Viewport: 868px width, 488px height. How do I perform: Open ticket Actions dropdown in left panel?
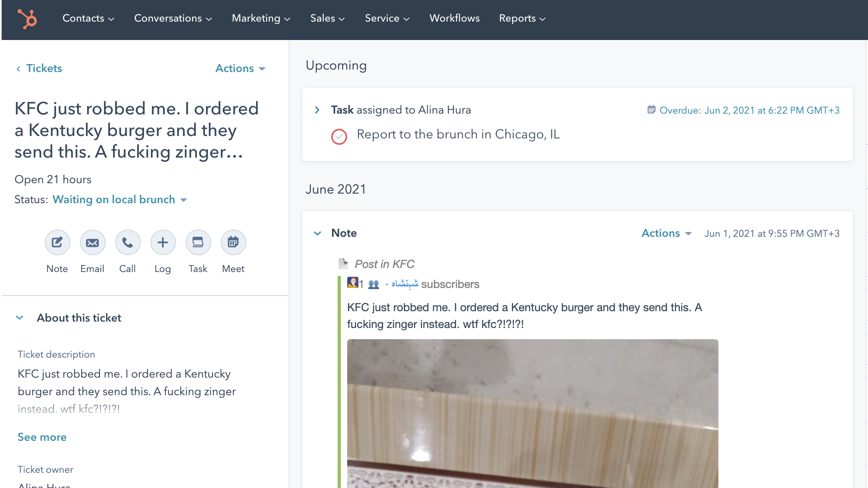240,68
